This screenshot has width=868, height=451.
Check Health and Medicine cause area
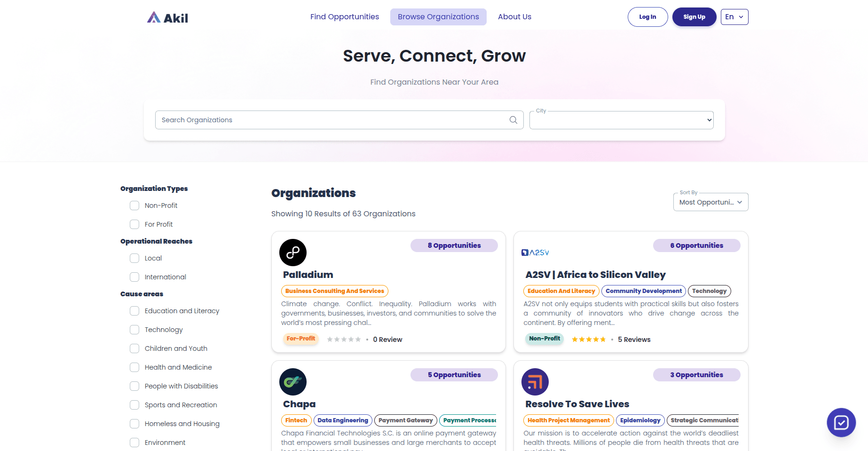click(x=134, y=367)
